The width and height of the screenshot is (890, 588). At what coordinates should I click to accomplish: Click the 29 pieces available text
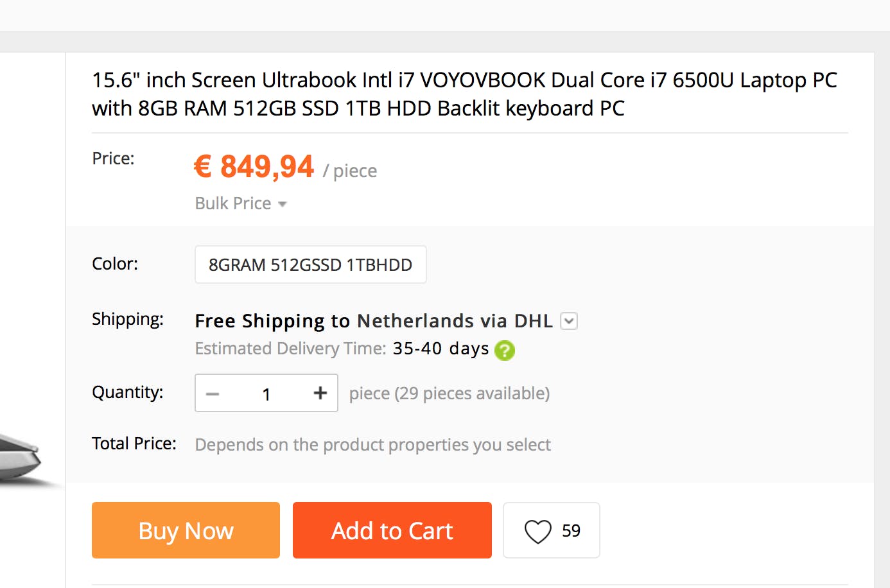click(449, 393)
